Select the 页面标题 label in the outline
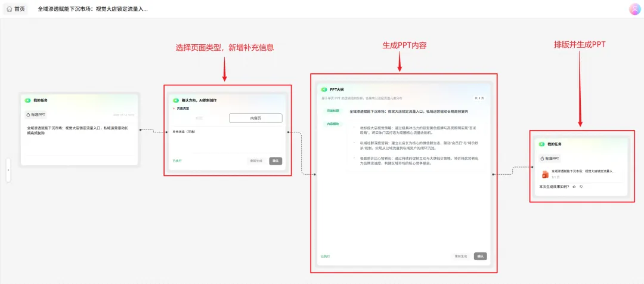This screenshot has height=284, width=644. pyautogui.click(x=333, y=111)
